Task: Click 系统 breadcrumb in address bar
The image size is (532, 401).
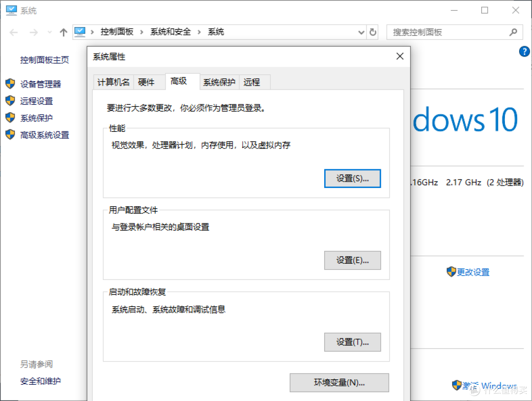Action: 216,32
